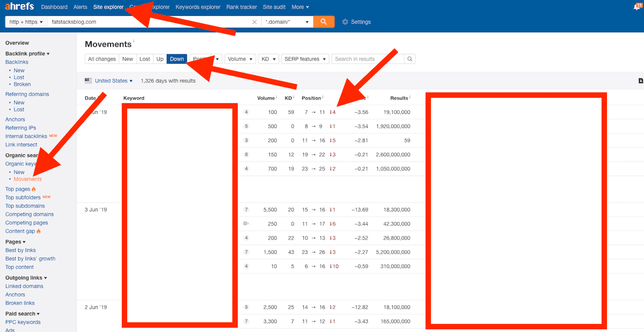Image resolution: width=644 pixels, height=332 pixels.
Task: Switch filter to All changes
Action: coord(102,59)
